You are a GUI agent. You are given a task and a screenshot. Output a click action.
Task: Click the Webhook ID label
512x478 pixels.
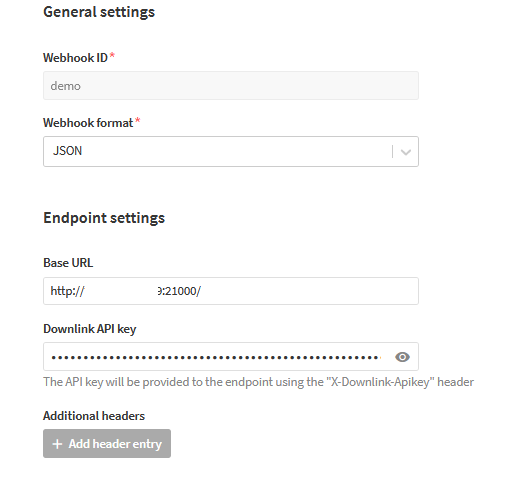pyautogui.click(x=75, y=58)
